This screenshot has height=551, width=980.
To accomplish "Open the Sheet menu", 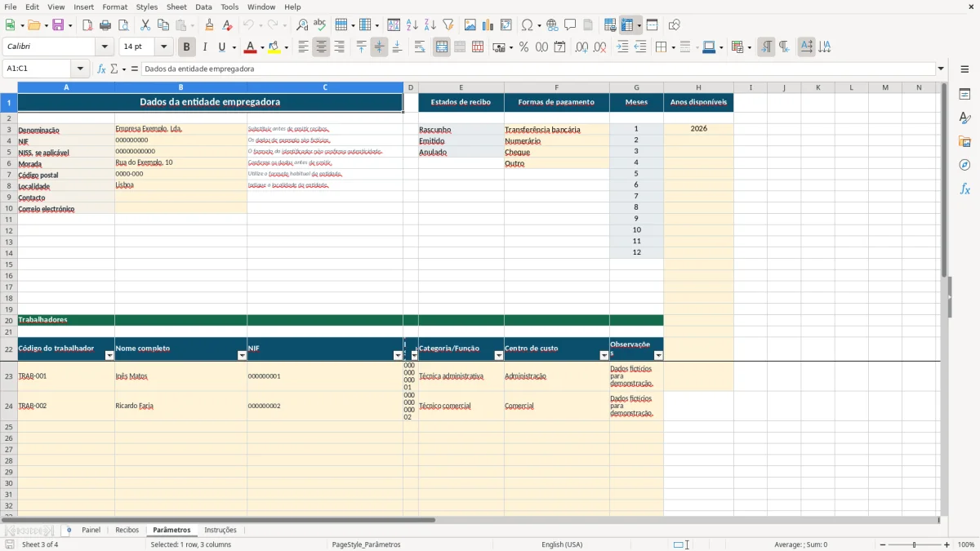I will tap(176, 7).
